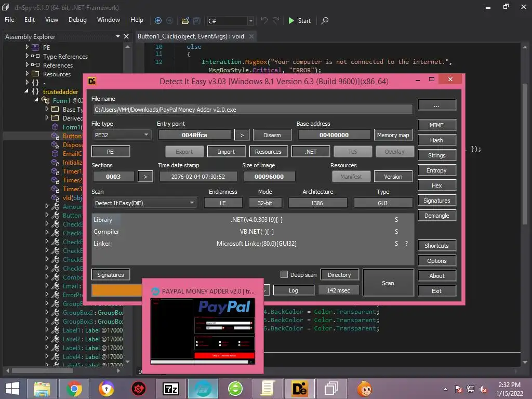
Task: Click Assembly Explorer horizontal scrollbar
Action: 43,371
